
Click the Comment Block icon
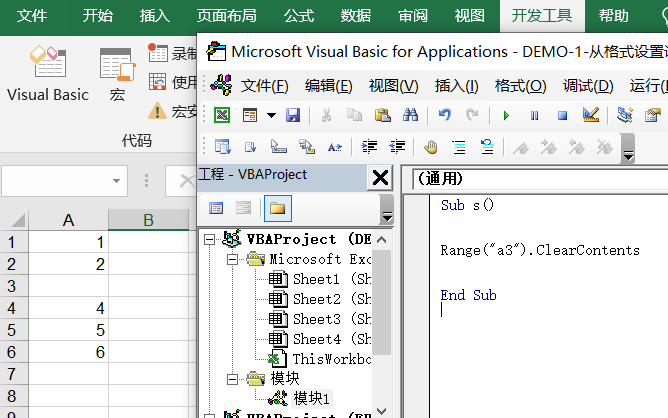(459, 147)
